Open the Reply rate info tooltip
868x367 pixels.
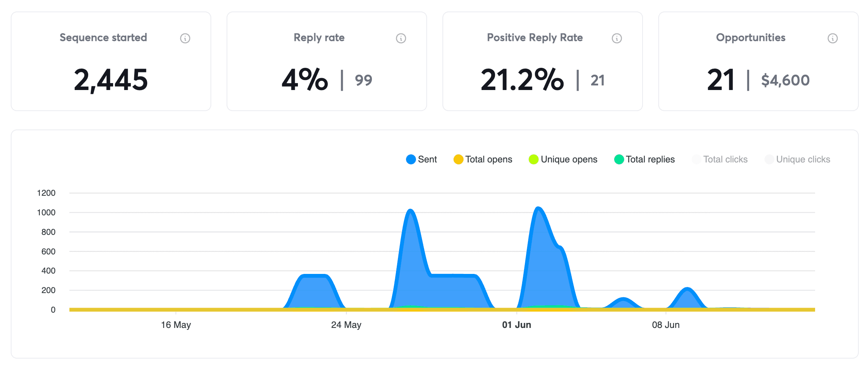point(401,38)
